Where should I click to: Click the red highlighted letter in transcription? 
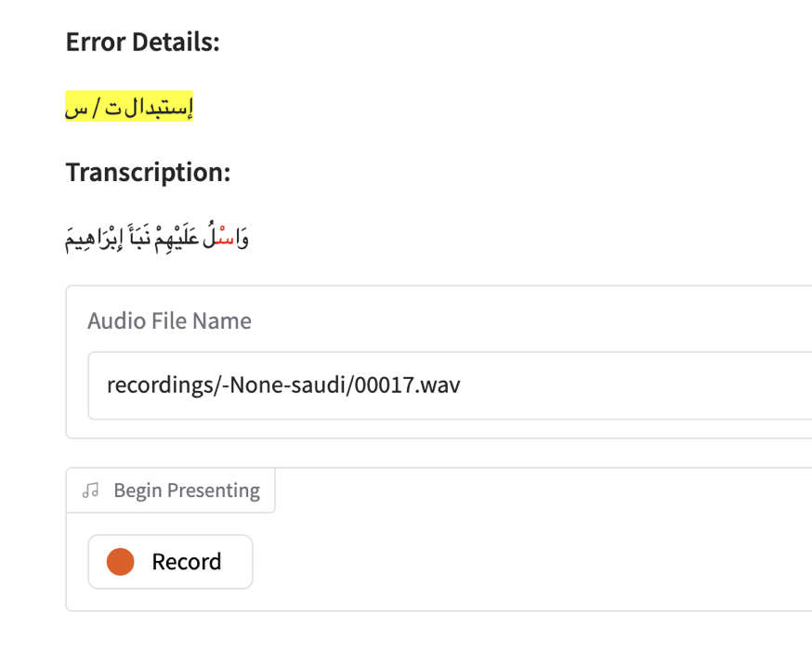[225, 240]
